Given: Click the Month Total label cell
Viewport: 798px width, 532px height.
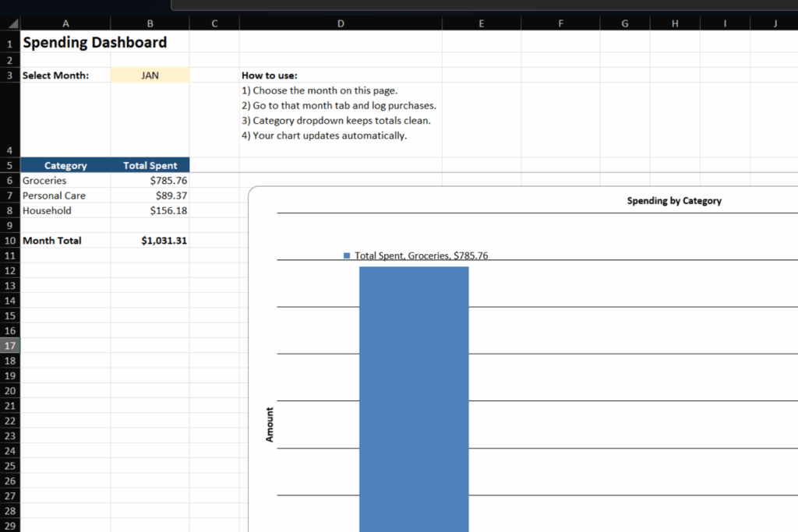Looking at the screenshot, I should [51, 240].
